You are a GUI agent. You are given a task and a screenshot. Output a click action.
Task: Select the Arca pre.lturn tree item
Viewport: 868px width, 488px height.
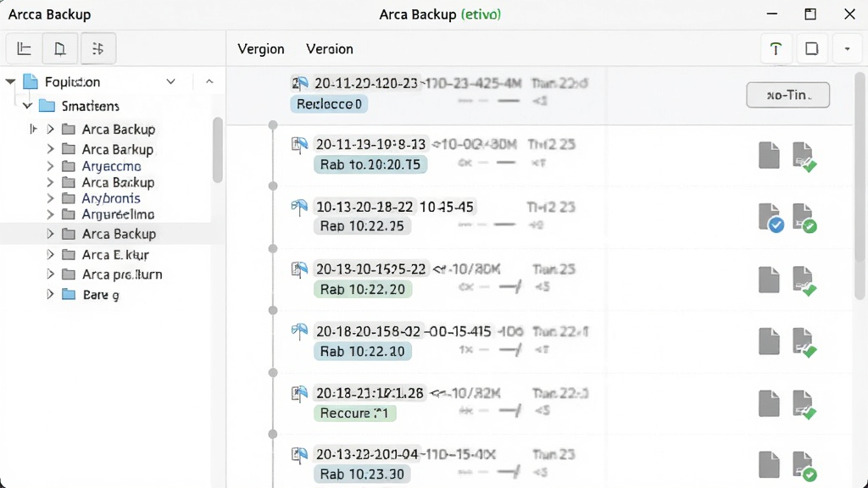(122, 274)
